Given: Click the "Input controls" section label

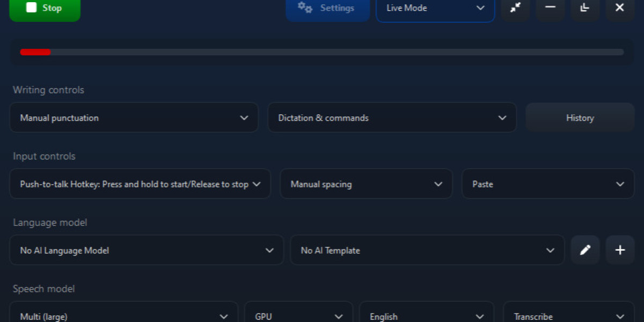Looking at the screenshot, I should coord(44,156).
